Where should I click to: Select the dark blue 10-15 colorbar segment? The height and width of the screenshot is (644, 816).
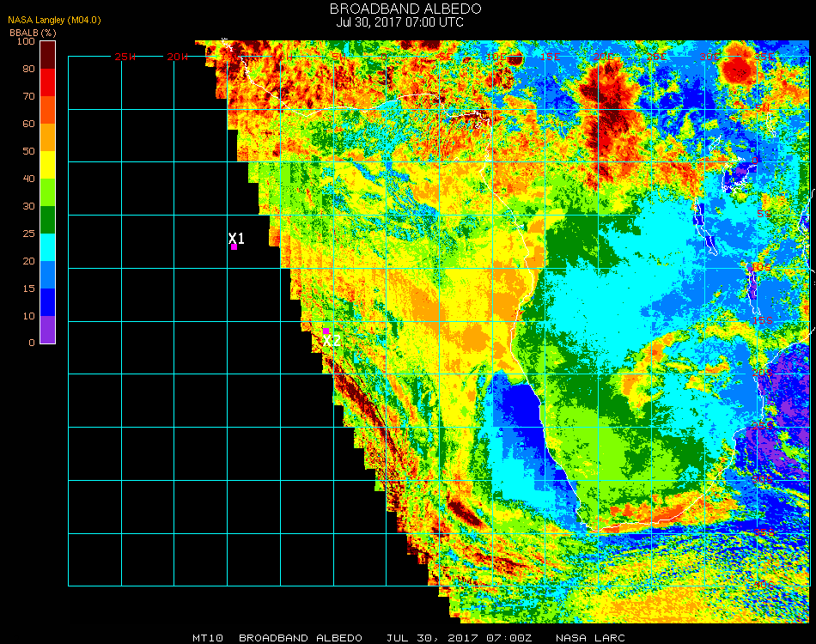tap(47, 302)
